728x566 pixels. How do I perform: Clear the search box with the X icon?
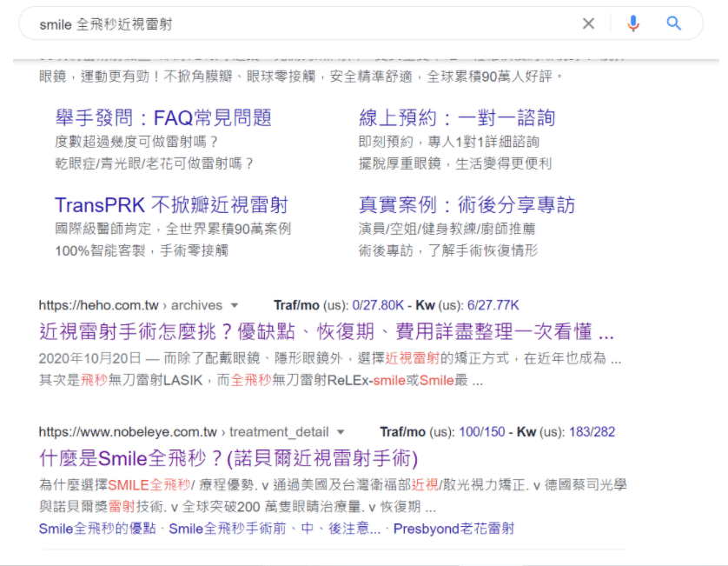(x=588, y=23)
